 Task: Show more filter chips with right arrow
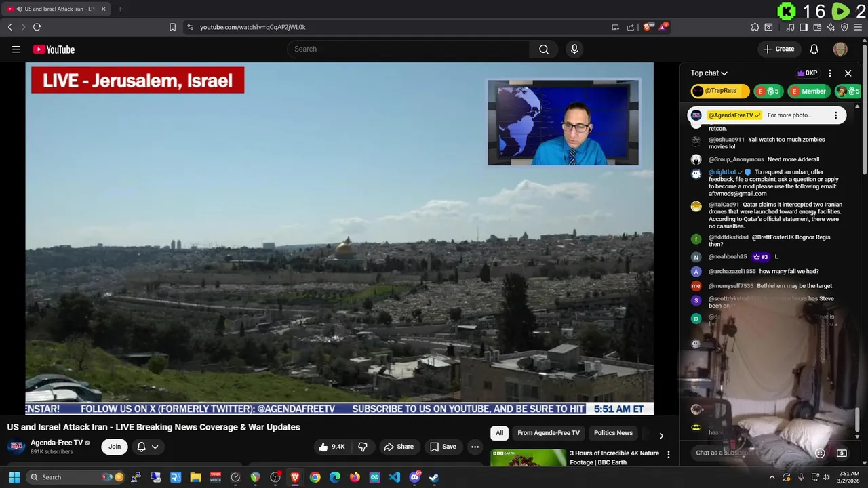coord(661,436)
